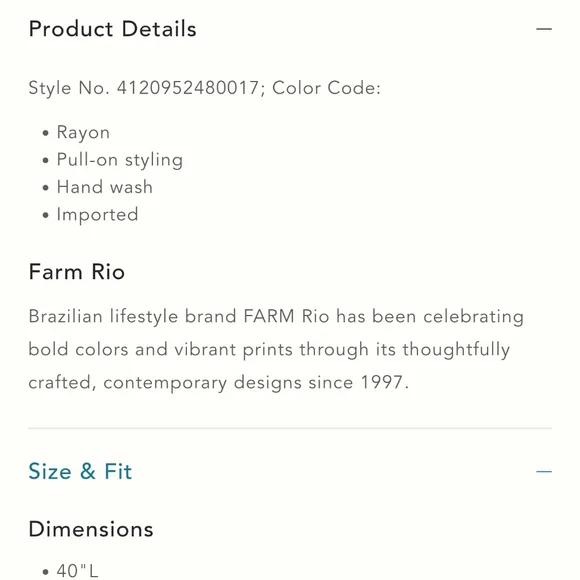Select the Hand wash care item
Screen dimensions: 580x580
click(x=105, y=187)
